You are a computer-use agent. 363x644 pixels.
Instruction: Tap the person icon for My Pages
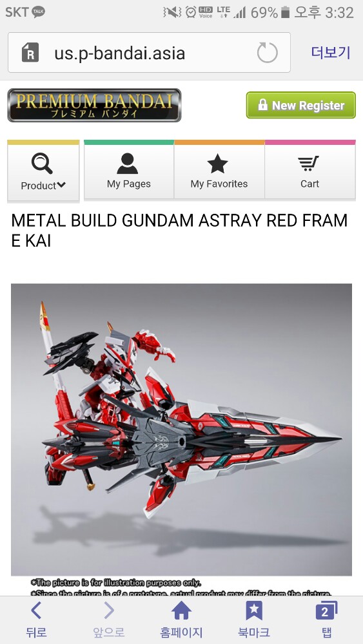[128, 164]
